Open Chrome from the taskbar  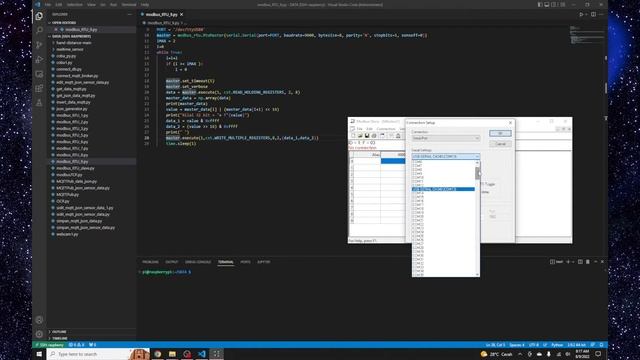click(x=157, y=354)
